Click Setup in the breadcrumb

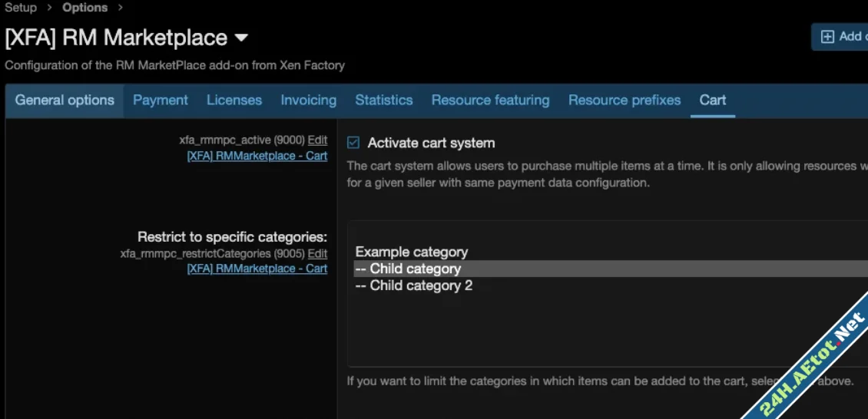coord(21,8)
